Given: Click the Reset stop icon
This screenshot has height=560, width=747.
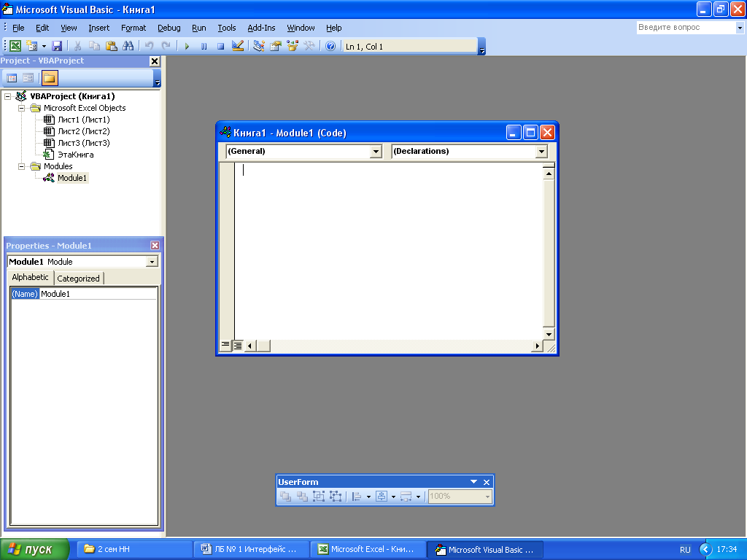Looking at the screenshot, I should click(220, 46).
